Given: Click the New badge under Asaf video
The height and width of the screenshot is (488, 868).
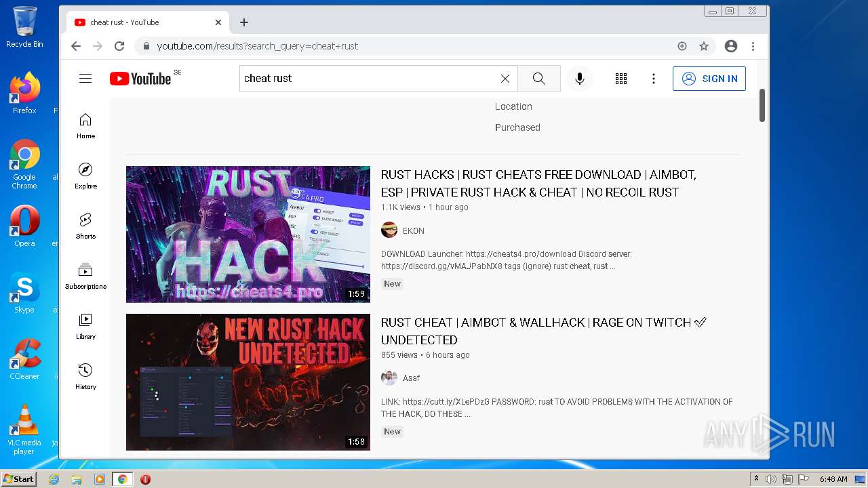Looking at the screenshot, I should click(392, 432).
